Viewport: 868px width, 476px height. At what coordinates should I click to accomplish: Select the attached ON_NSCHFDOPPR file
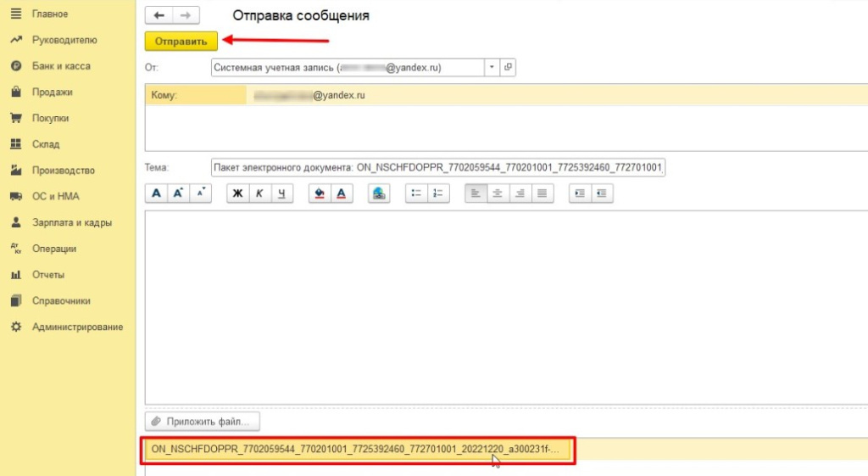pyautogui.click(x=359, y=450)
